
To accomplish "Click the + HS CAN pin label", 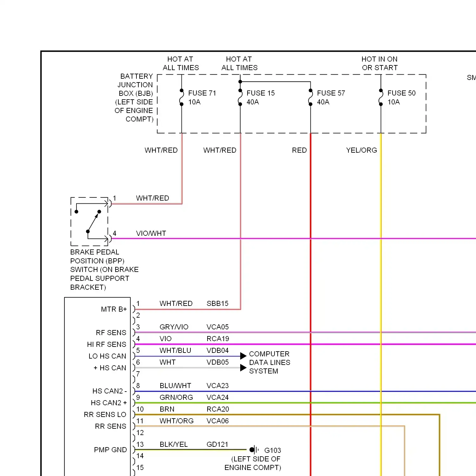I will tap(110, 368).
